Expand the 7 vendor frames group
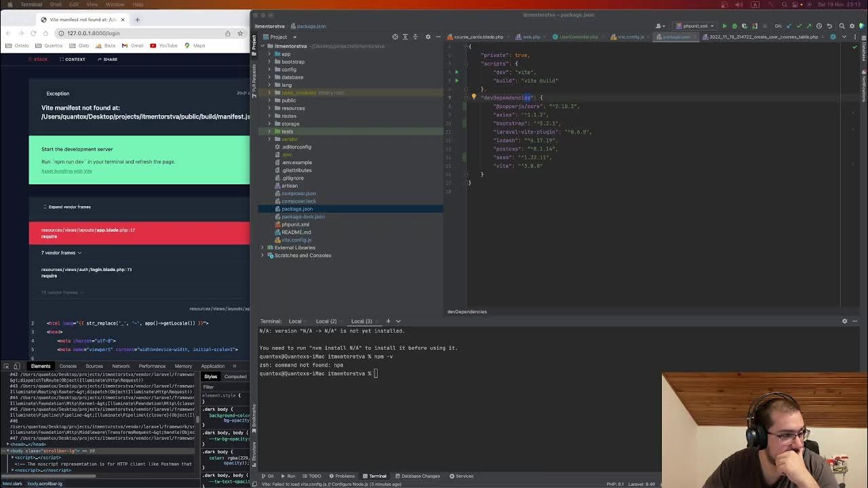 [61, 253]
